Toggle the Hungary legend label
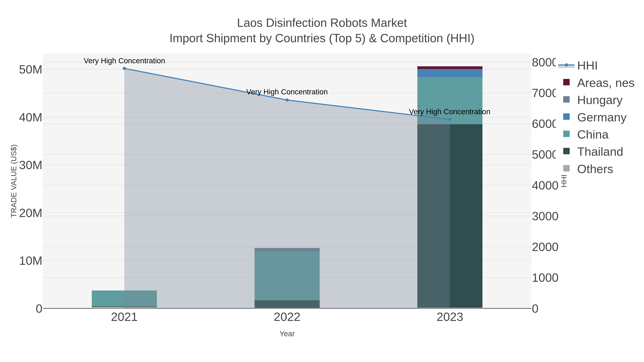This screenshot has height=362, width=644. pyautogui.click(x=600, y=100)
